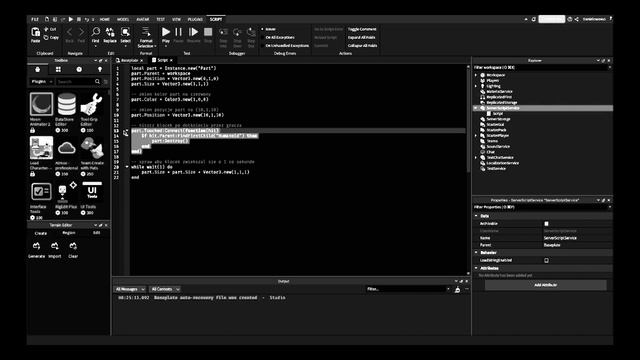This screenshot has height=360, width=640.
Task: Click the Stop test button
Action: tap(208, 32)
